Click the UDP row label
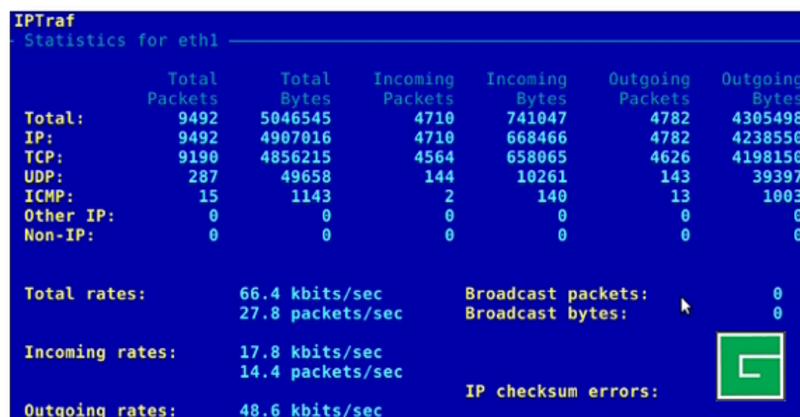The height and width of the screenshot is (417, 800). point(44,177)
